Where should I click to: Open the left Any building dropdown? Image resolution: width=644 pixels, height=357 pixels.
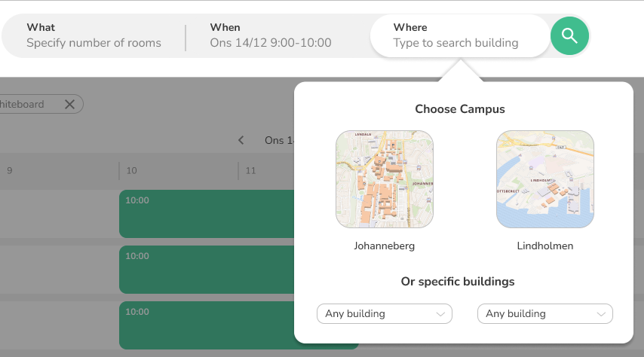pos(385,314)
